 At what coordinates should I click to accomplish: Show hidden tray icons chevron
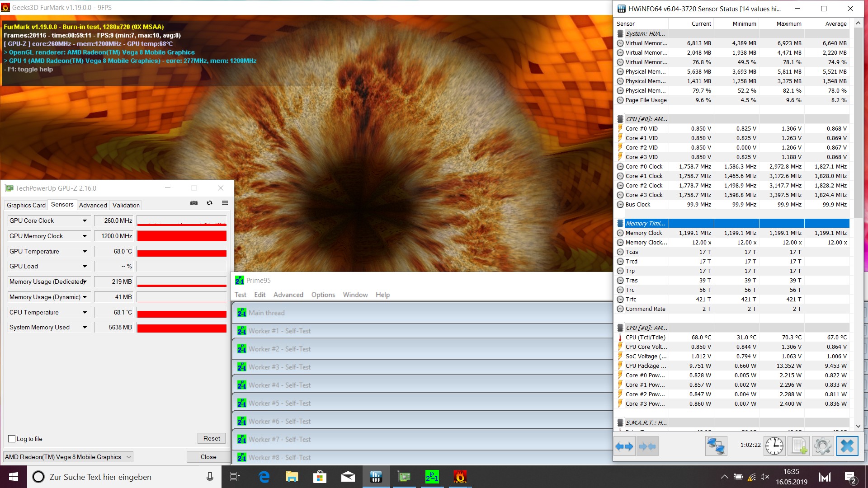tap(724, 477)
